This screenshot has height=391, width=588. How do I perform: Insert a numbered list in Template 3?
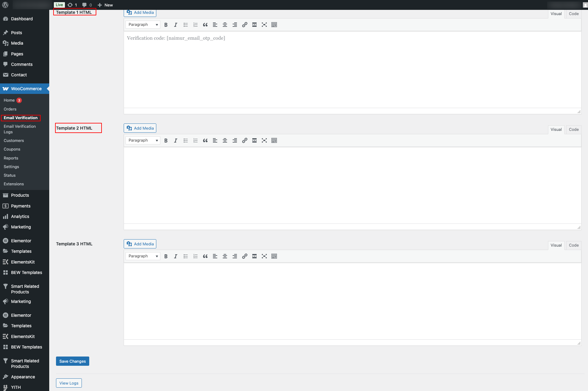[x=195, y=256]
